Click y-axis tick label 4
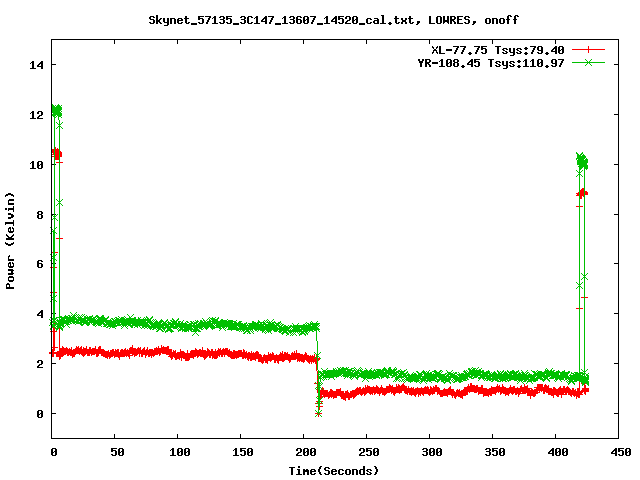 [x=40, y=314]
